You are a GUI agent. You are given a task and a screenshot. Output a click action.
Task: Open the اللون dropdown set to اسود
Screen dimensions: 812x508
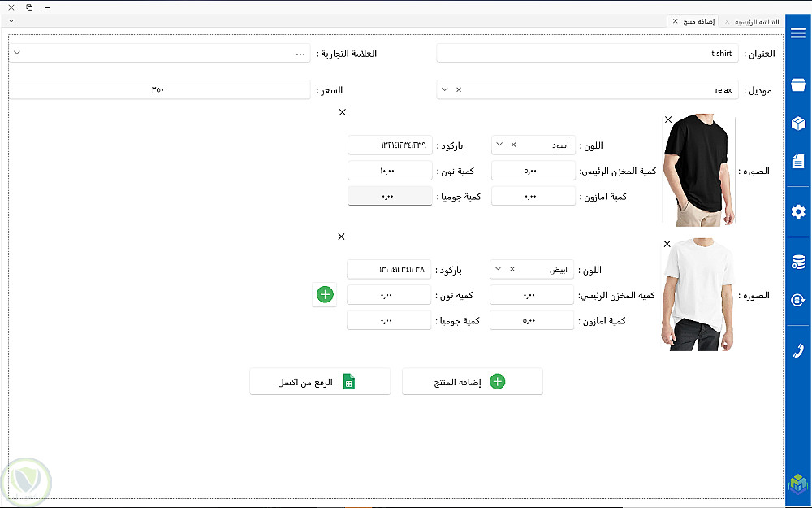click(499, 145)
